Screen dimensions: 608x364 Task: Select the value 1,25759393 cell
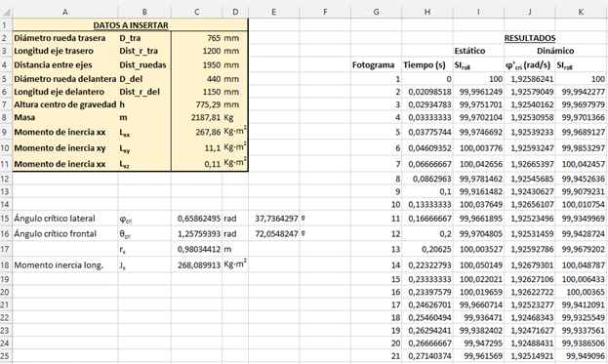click(196, 234)
